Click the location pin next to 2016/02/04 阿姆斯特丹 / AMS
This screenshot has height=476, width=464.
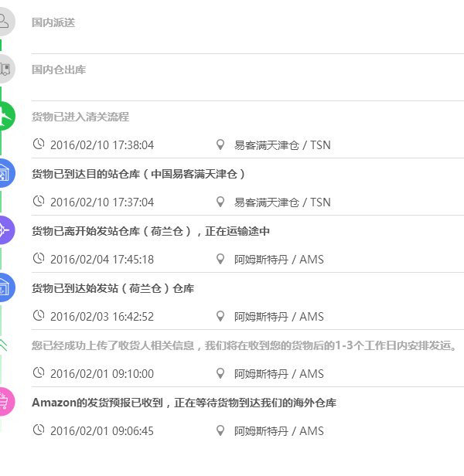pyautogui.click(x=221, y=259)
